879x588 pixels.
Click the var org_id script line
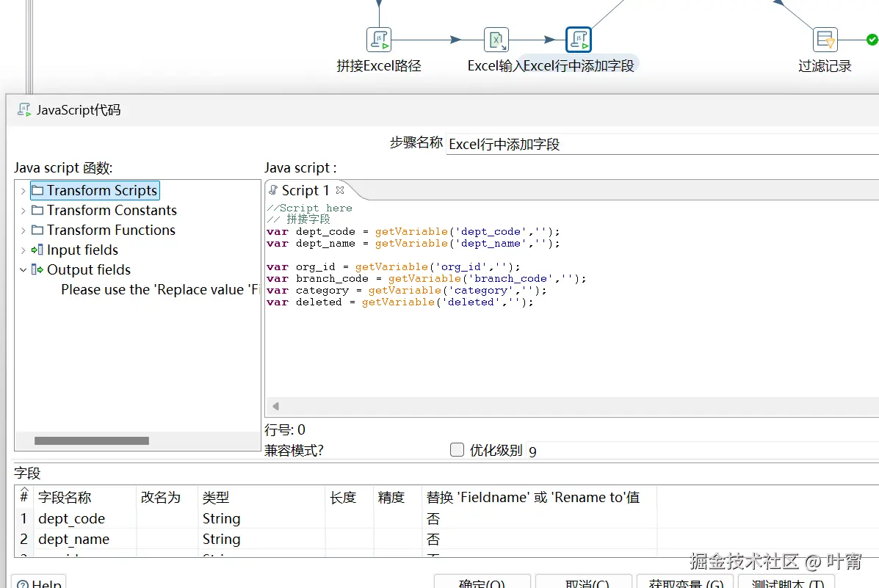tap(394, 266)
